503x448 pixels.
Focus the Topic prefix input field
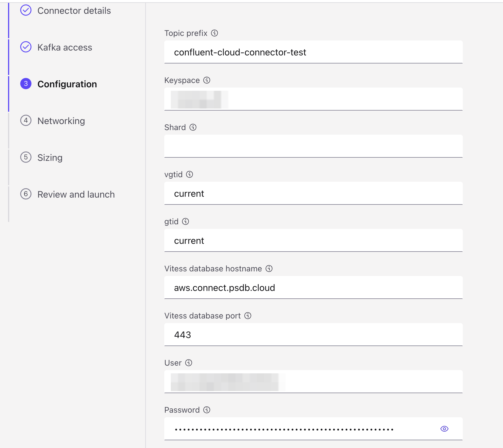pyautogui.click(x=313, y=52)
